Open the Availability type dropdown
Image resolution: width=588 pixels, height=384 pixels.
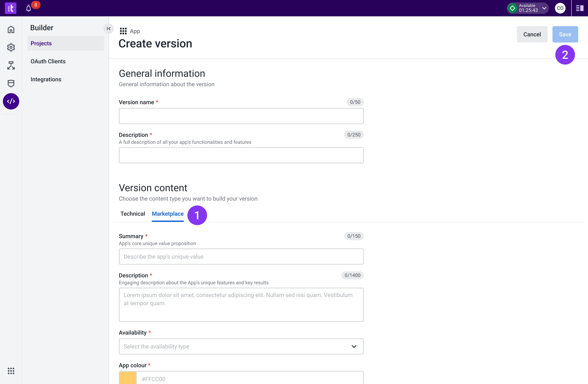pyautogui.click(x=241, y=346)
